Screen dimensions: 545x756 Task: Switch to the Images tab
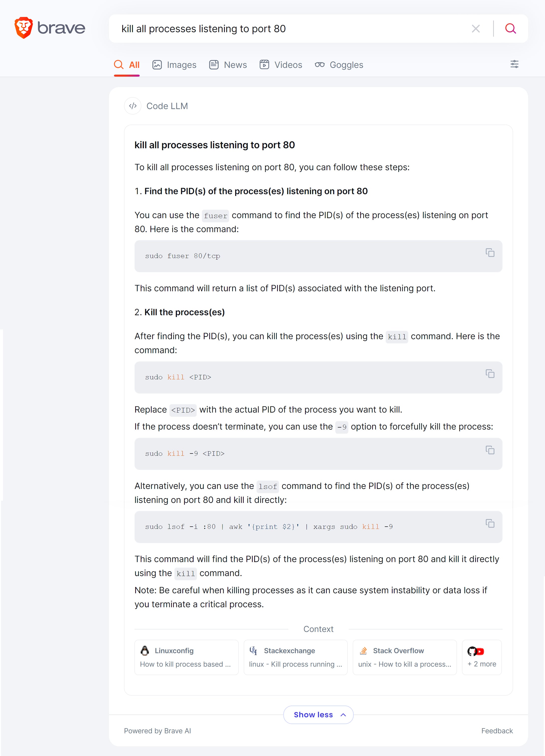174,65
